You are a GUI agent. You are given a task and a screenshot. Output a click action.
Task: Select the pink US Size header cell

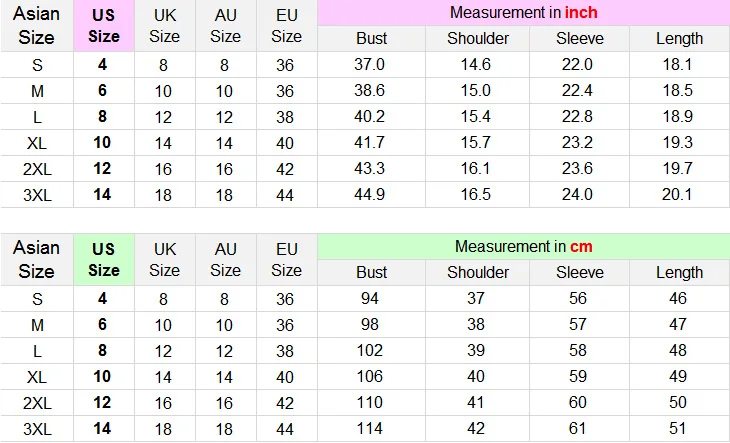pyautogui.click(x=104, y=26)
